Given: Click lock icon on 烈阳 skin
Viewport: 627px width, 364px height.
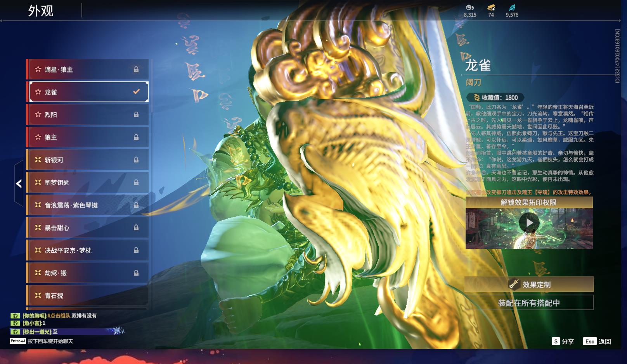Looking at the screenshot, I should 136,115.
